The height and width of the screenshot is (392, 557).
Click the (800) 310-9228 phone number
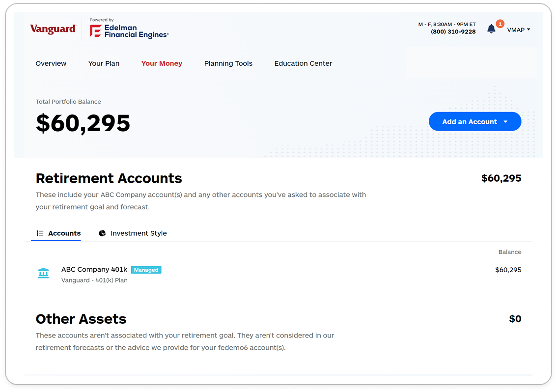(453, 32)
